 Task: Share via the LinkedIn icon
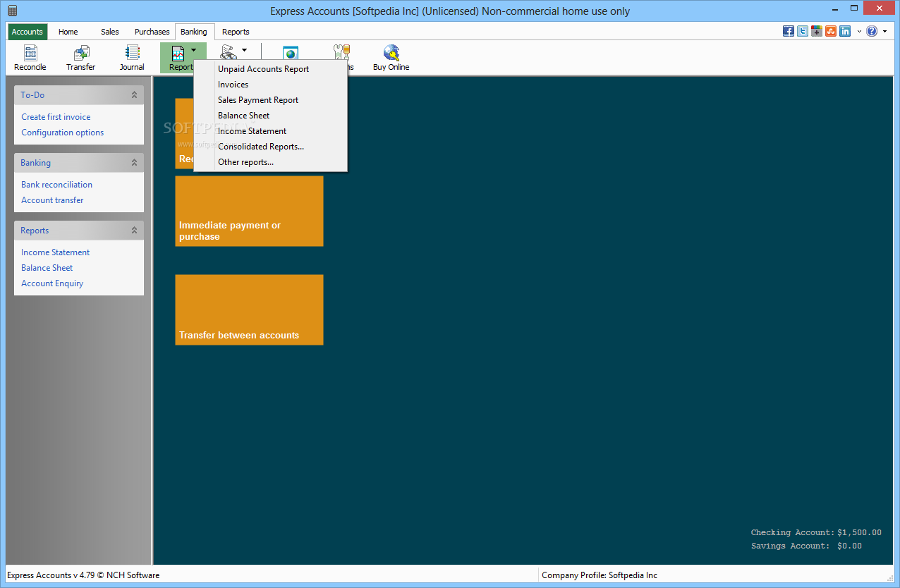(845, 31)
